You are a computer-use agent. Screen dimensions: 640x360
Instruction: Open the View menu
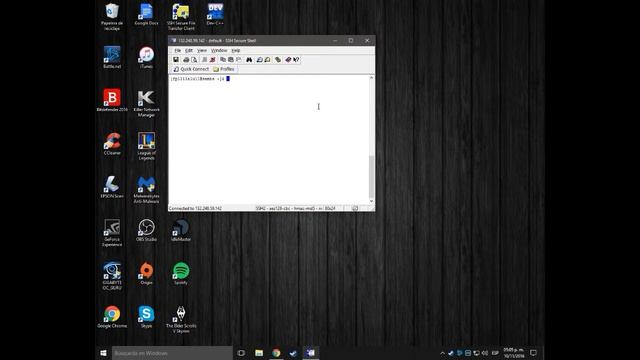click(202, 50)
